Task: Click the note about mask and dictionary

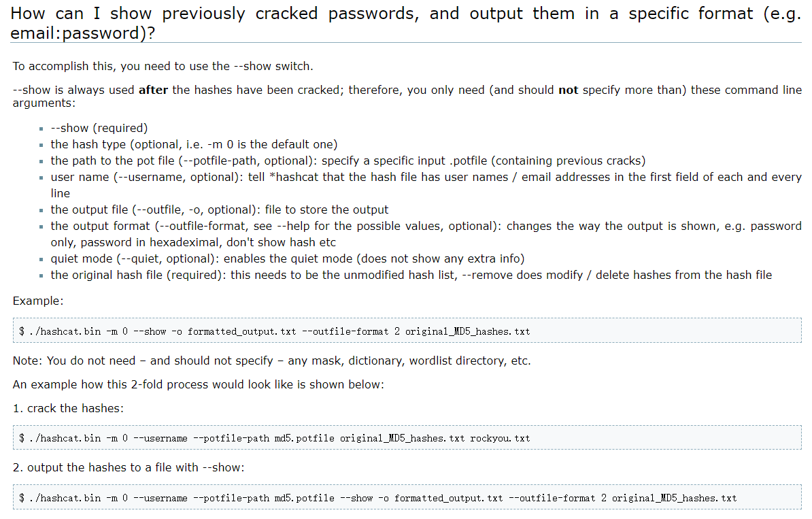Action: (271, 361)
